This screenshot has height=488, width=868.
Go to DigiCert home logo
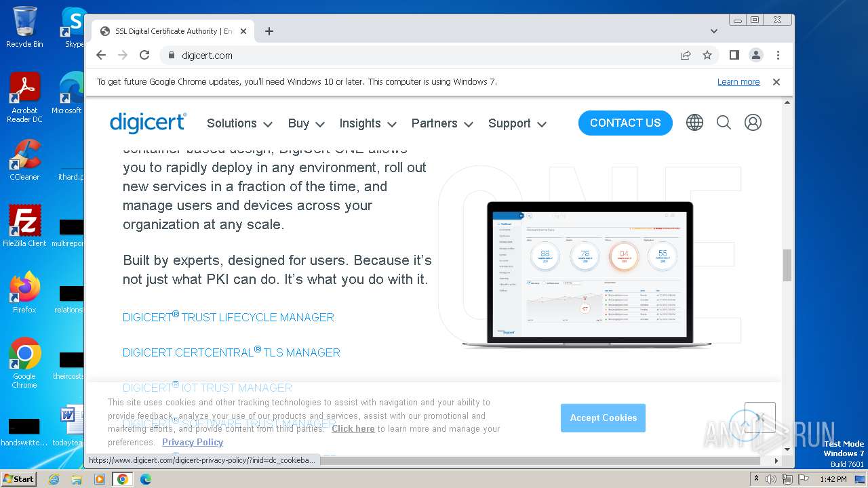click(148, 123)
